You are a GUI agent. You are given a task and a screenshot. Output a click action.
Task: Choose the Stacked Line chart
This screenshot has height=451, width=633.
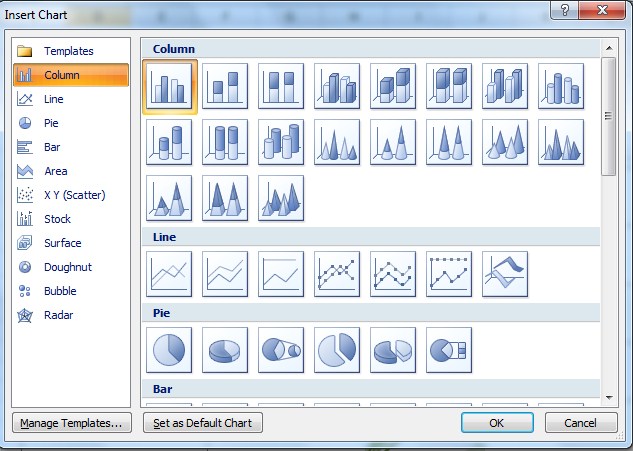[x=225, y=274]
